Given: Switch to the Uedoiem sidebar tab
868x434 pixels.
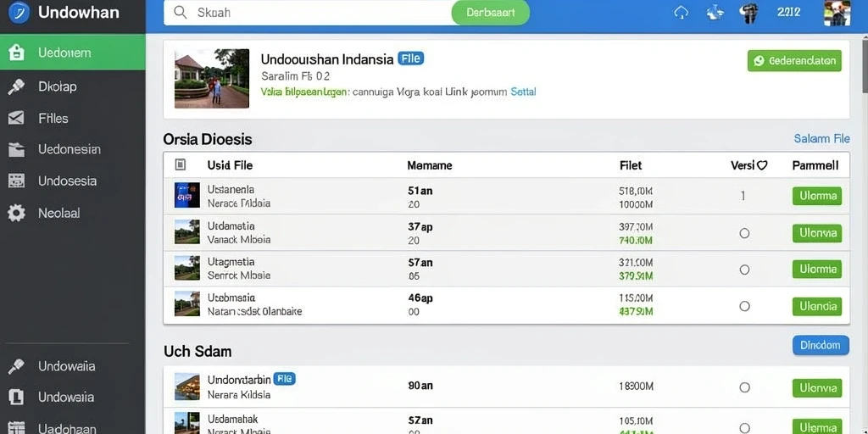Looking at the screenshot, I should (73, 53).
